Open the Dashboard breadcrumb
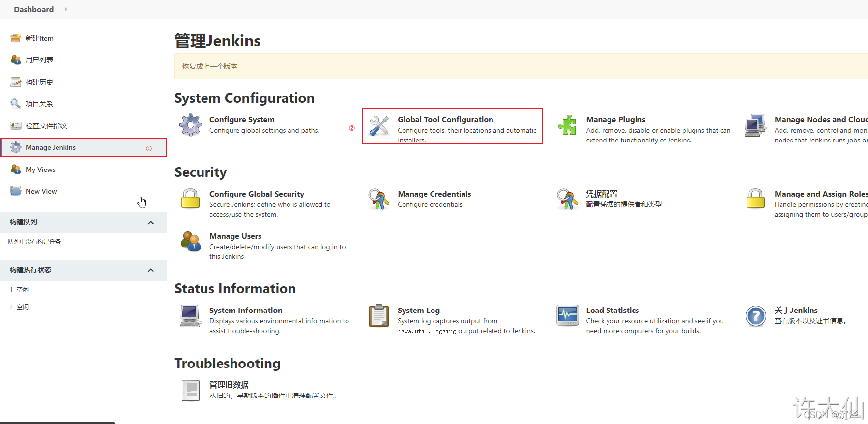 [33, 9]
